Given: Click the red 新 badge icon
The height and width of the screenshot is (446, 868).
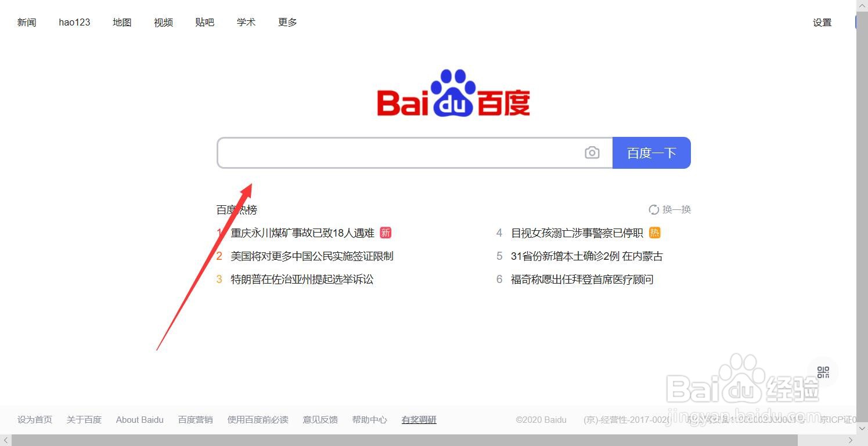Looking at the screenshot, I should tap(386, 233).
